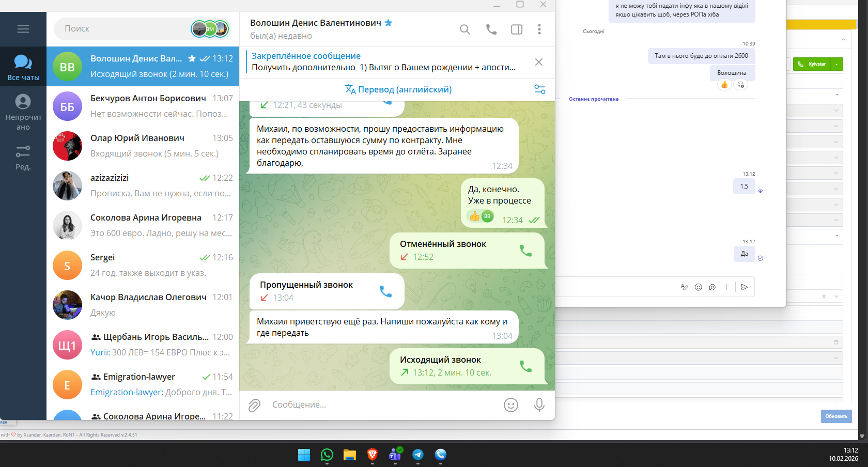The height and width of the screenshot is (467, 868).
Task: Open chat with Бекчуров Антон Борисович
Action: pyautogui.click(x=143, y=106)
